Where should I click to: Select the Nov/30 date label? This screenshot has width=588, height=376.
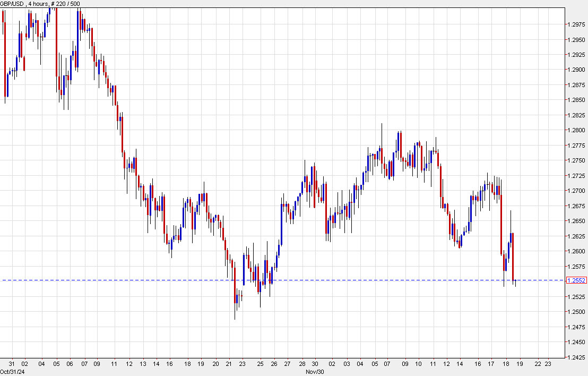coord(315,372)
